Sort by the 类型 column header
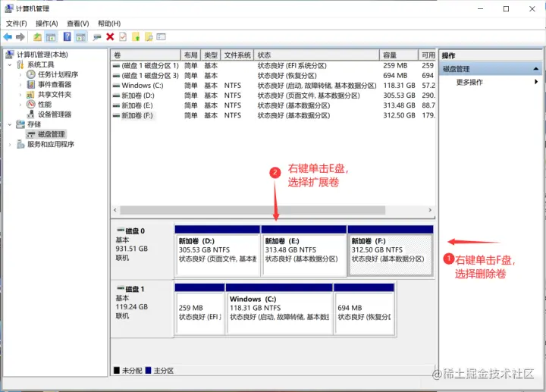 211,55
